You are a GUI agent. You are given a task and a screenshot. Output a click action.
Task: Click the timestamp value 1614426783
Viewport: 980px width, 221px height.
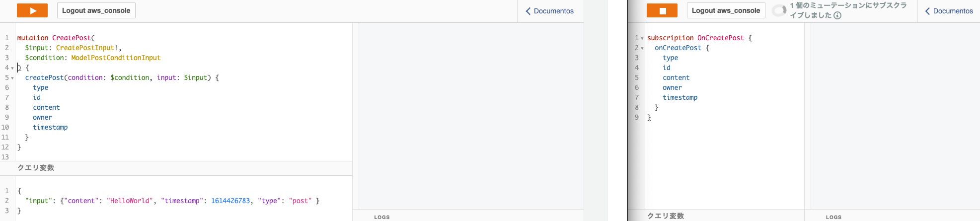click(230, 201)
